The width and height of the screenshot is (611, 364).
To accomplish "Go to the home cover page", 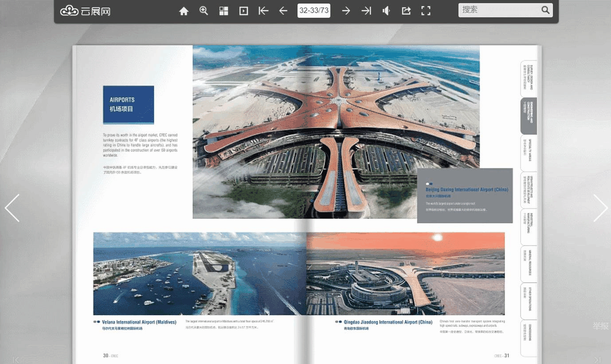I will point(184,11).
